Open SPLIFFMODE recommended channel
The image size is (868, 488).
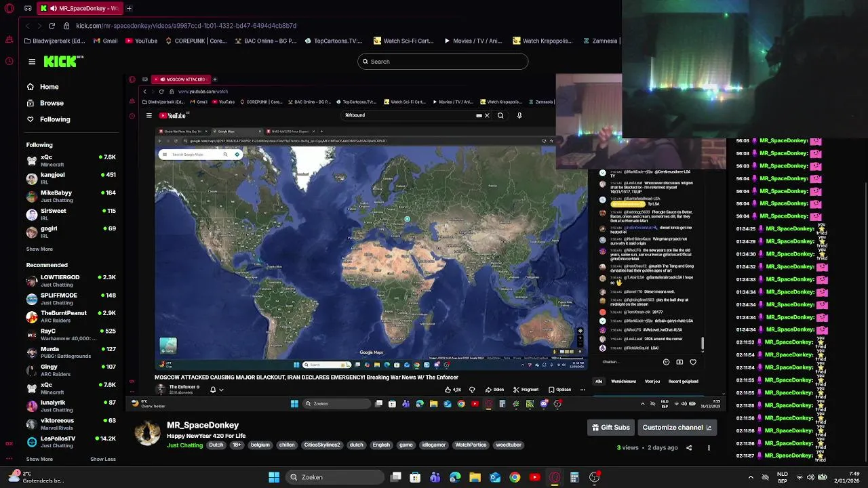tap(71, 298)
